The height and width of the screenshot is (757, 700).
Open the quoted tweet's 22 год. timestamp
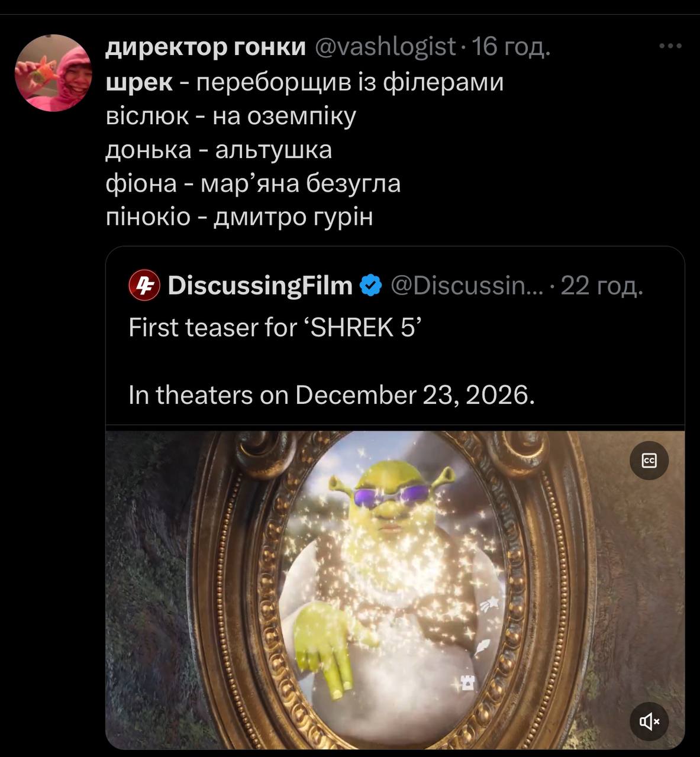(601, 286)
